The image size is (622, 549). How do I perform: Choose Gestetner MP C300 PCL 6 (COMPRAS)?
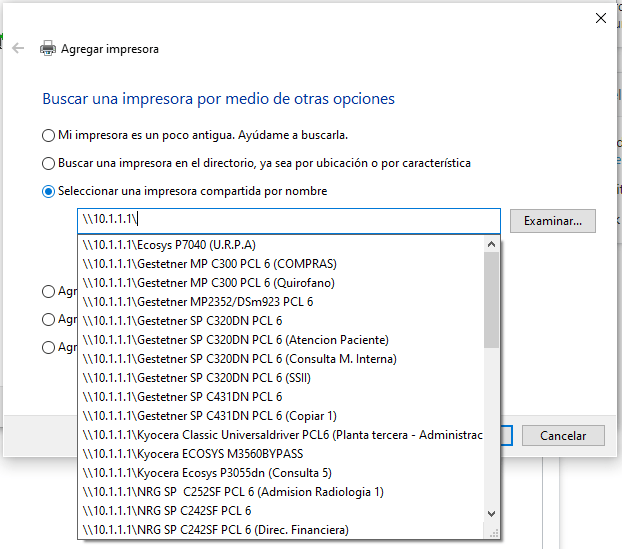(281, 264)
